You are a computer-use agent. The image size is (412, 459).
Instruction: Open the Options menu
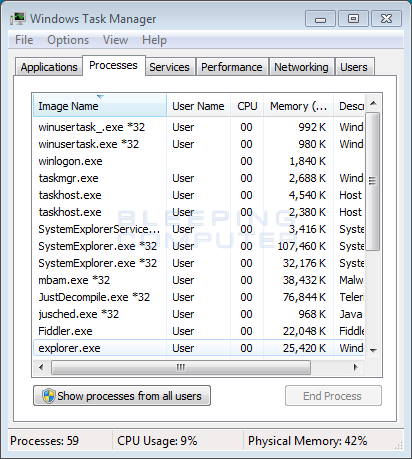click(68, 40)
